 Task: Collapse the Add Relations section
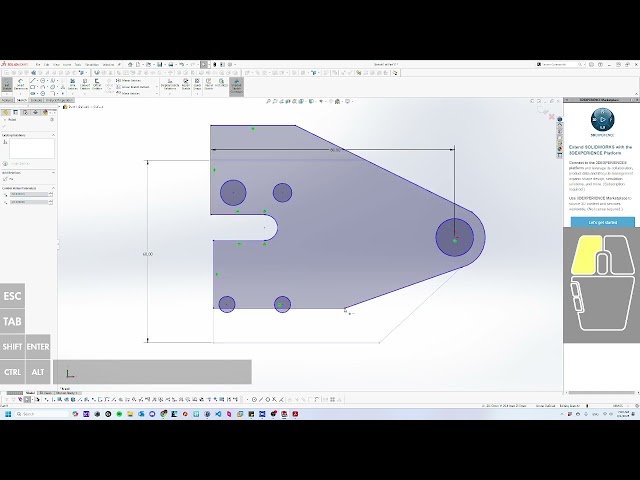53,173
